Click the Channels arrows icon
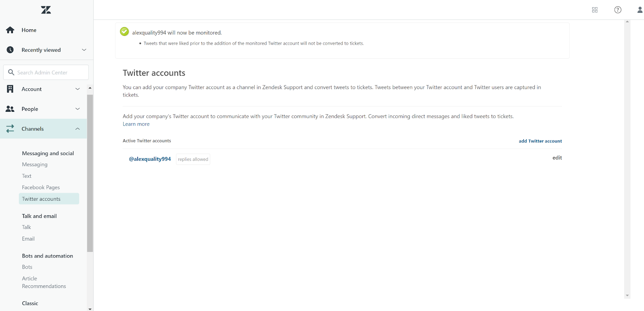Image resolution: width=644 pixels, height=311 pixels. click(10, 129)
